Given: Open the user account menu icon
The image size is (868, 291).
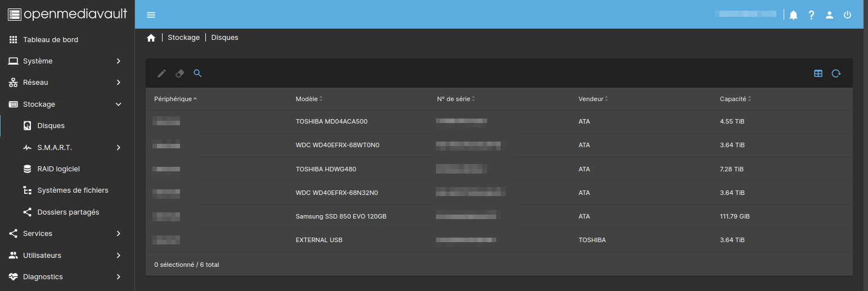Looking at the screenshot, I should tap(829, 15).
